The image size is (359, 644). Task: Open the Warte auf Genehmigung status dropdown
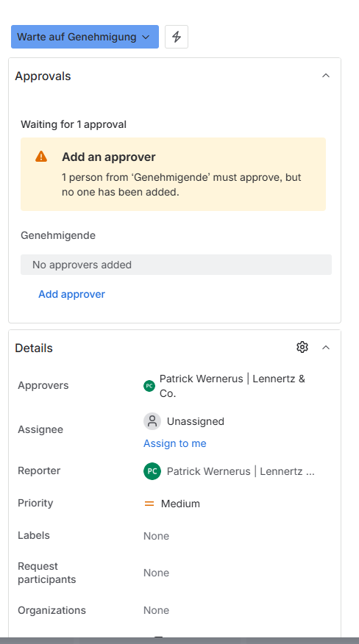click(x=85, y=37)
